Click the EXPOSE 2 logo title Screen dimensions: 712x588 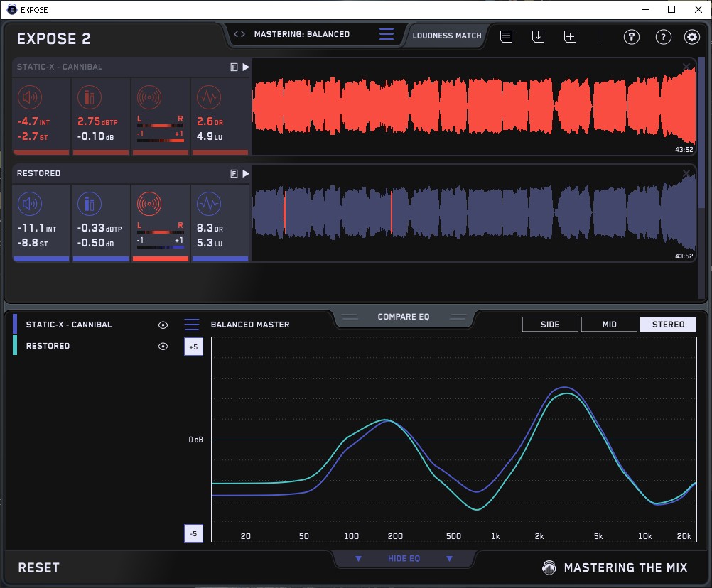(53, 38)
